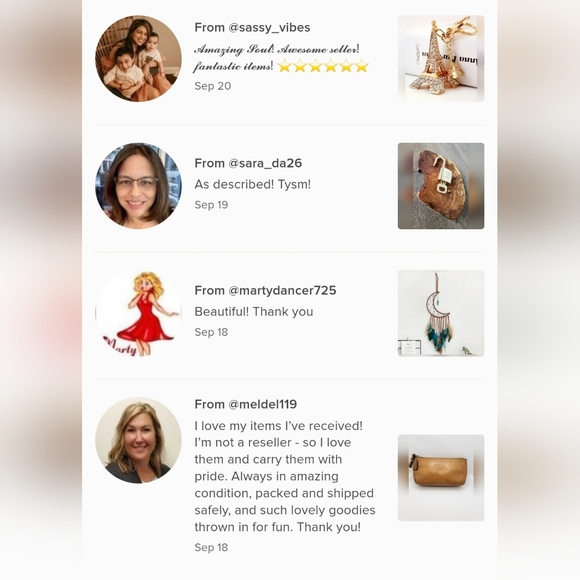View the Eiffel Tower keychain item
Image resolution: width=580 pixels, height=580 pixels.
point(441,58)
